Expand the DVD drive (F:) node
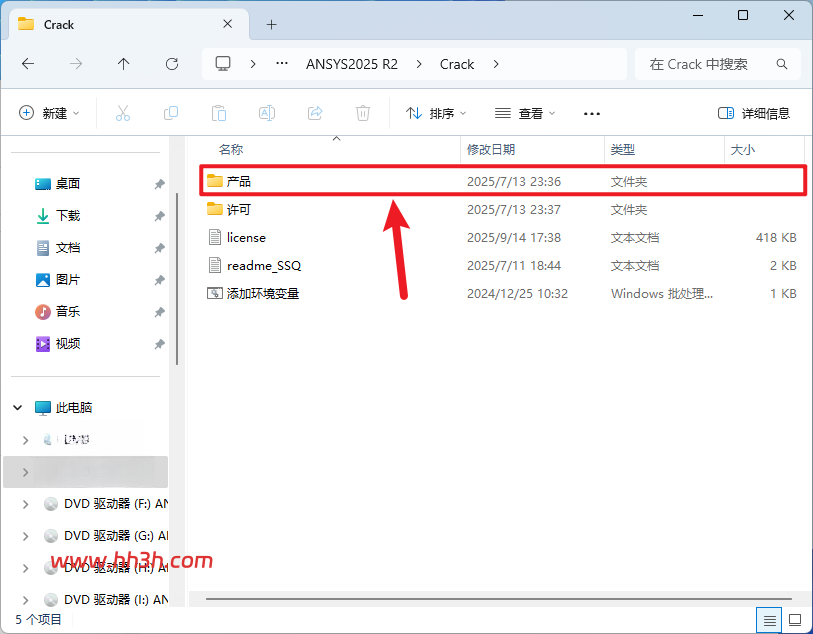 (25, 504)
